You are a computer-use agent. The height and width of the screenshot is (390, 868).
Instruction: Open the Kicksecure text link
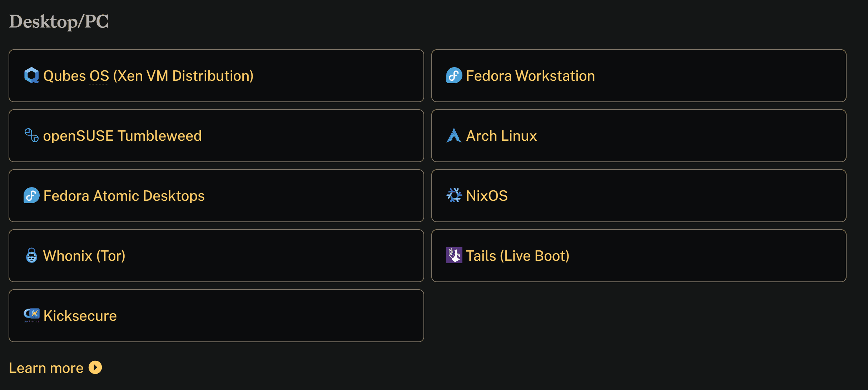click(x=80, y=316)
